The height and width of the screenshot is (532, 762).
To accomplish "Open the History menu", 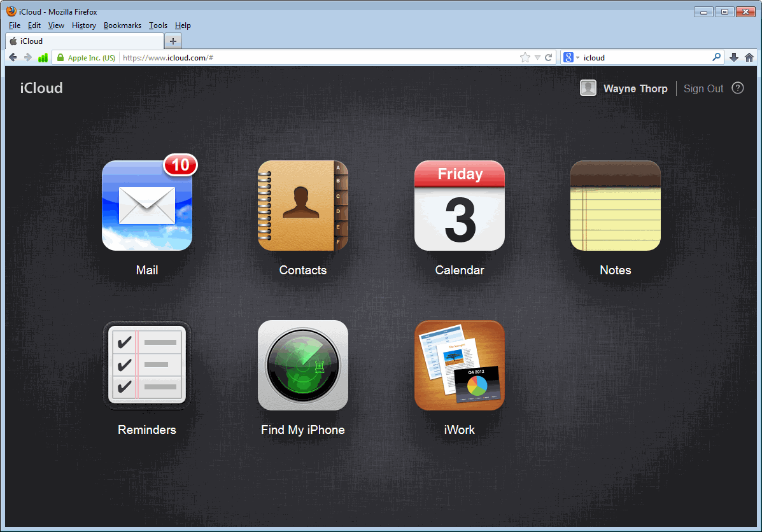I will pyautogui.click(x=83, y=25).
